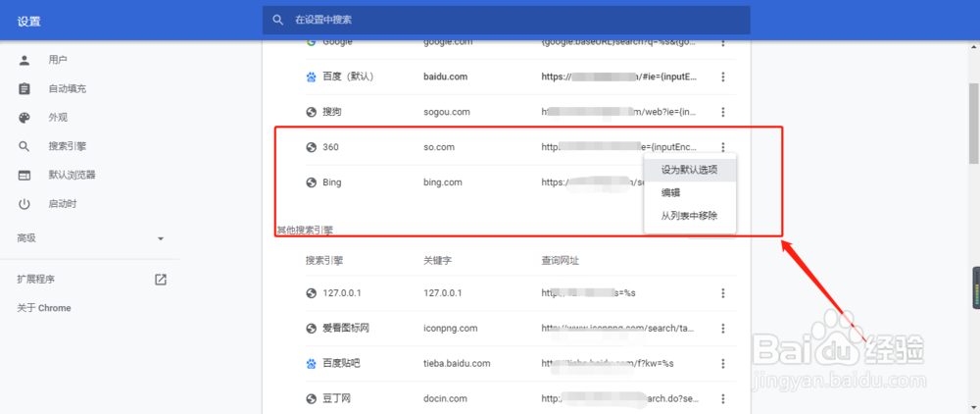
Task: Click the so.com keyword cell
Action: [439, 147]
